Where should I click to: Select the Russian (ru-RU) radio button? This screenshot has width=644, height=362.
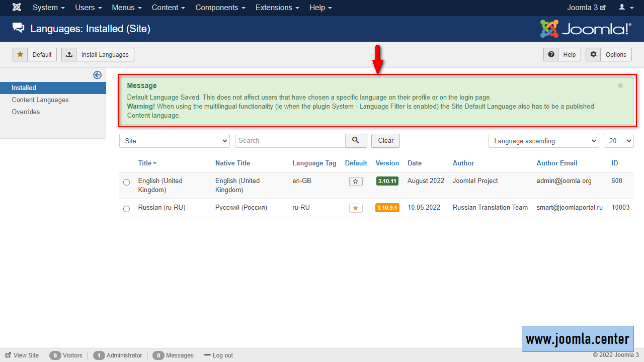[x=126, y=209]
